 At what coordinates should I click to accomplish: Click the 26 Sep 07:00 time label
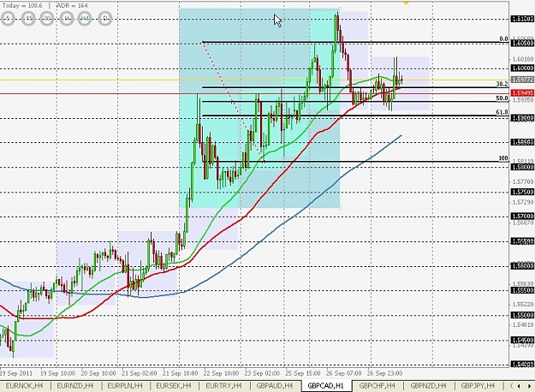point(344,373)
